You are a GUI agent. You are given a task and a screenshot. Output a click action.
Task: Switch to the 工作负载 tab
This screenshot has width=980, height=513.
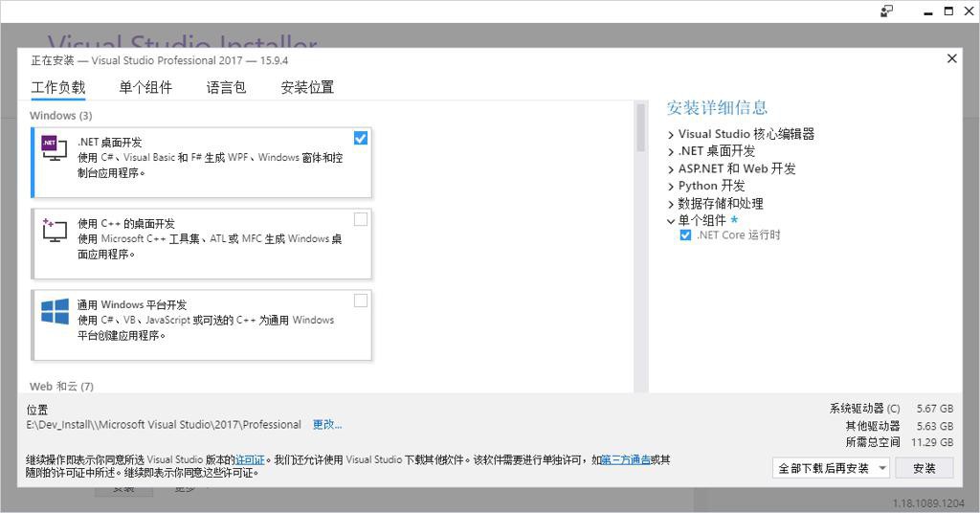coord(58,87)
